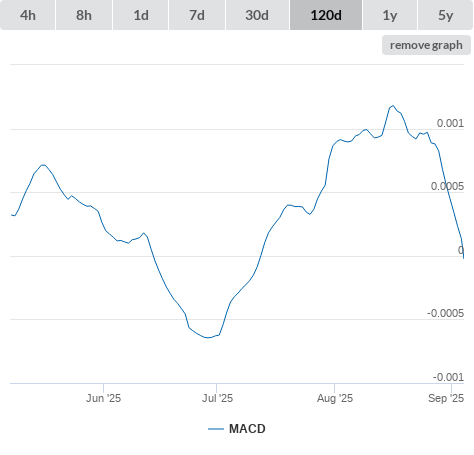Image resolution: width=474 pixels, height=455 pixels.
Task: Click the MACD line's lowest trough
Action: tap(208, 337)
